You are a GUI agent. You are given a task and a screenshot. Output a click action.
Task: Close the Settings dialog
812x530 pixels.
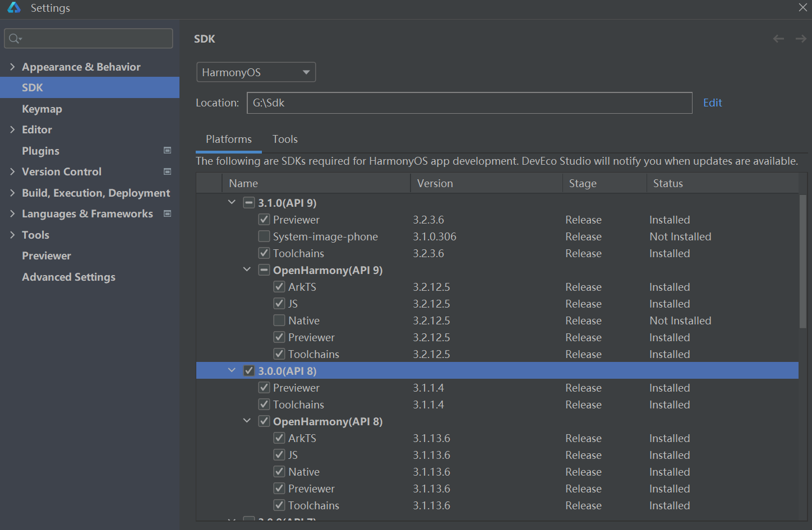click(x=802, y=8)
